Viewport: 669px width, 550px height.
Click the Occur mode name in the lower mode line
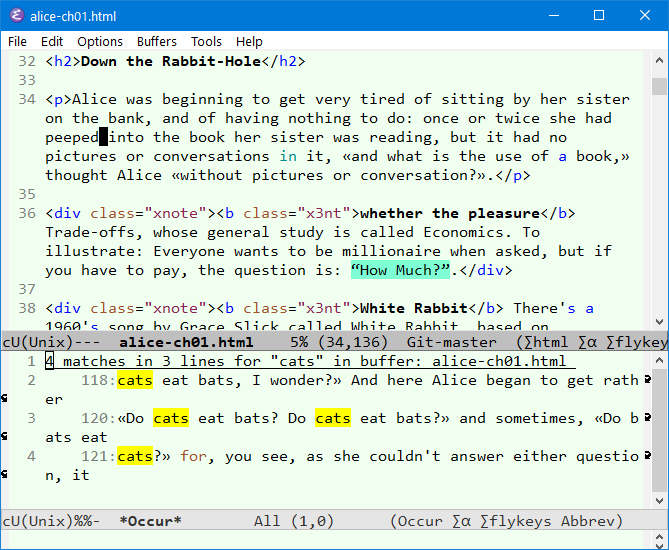[420, 521]
